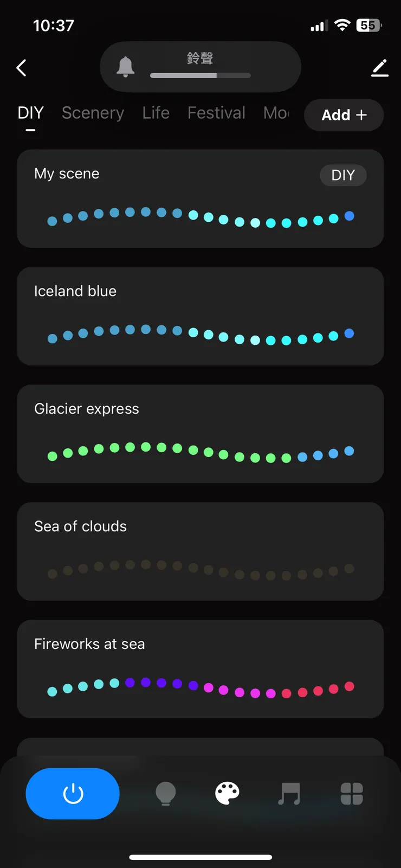401x868 pixels.
Task: Open the Life category tab
Action: click(156, 113)
